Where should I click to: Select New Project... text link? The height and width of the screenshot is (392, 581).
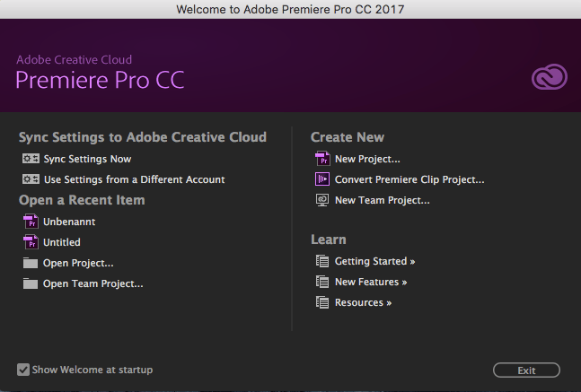point(367,159)
